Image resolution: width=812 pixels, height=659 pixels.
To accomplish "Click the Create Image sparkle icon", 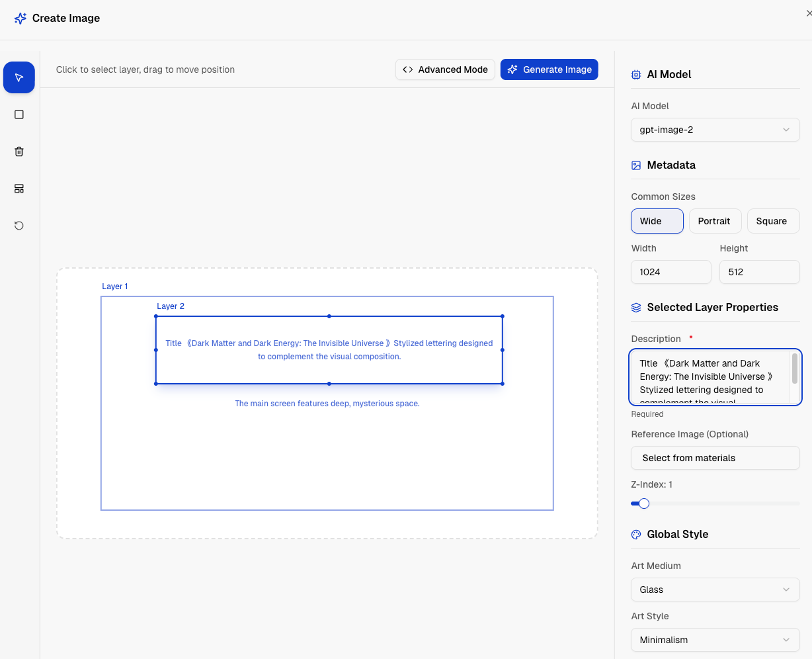I will tap(20, 19).
